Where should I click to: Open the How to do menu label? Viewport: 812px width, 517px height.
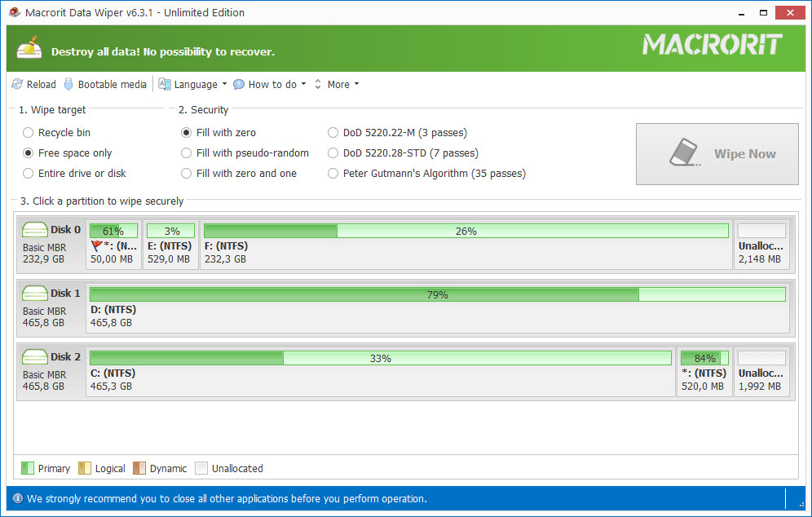click(272, 85)
